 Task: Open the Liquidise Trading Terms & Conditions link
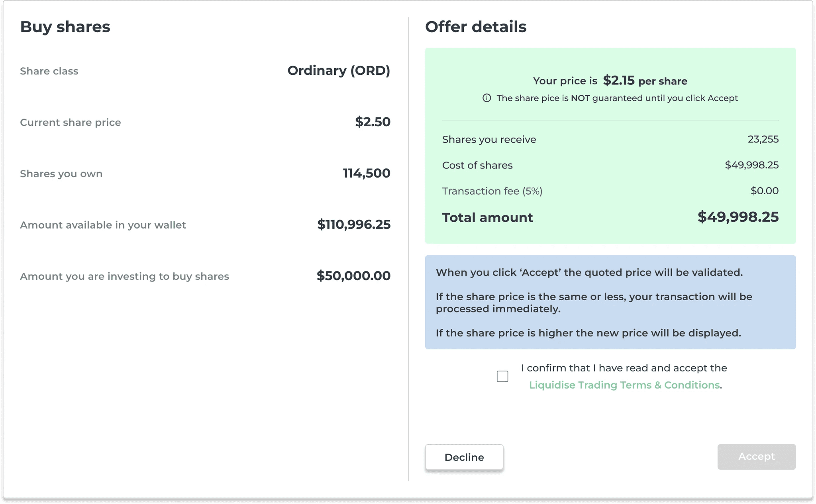tap(624, 385)
